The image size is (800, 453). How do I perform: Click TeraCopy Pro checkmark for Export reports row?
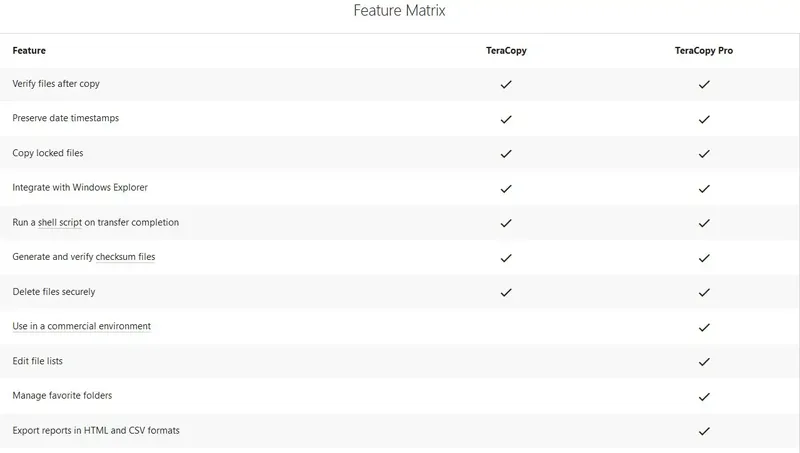704,431
